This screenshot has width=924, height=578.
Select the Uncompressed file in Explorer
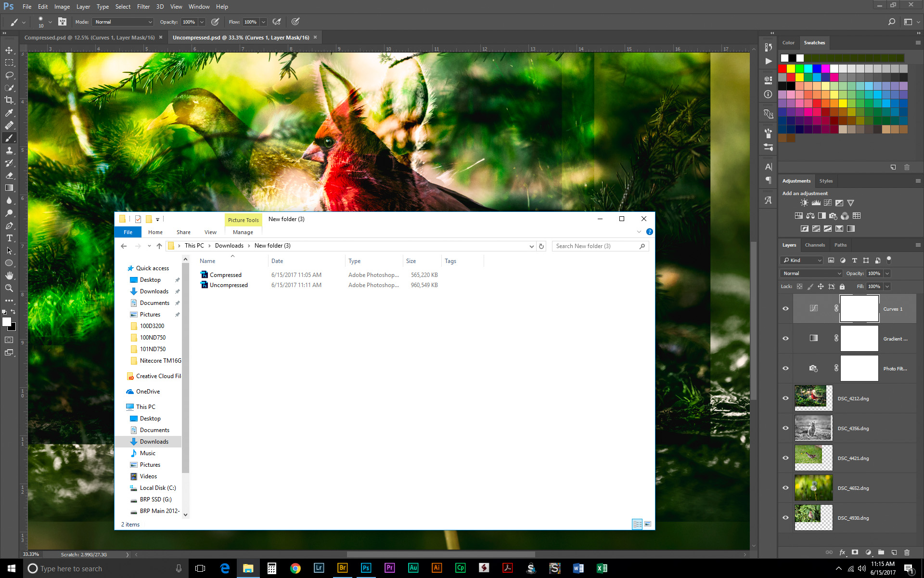coord(229,285)
